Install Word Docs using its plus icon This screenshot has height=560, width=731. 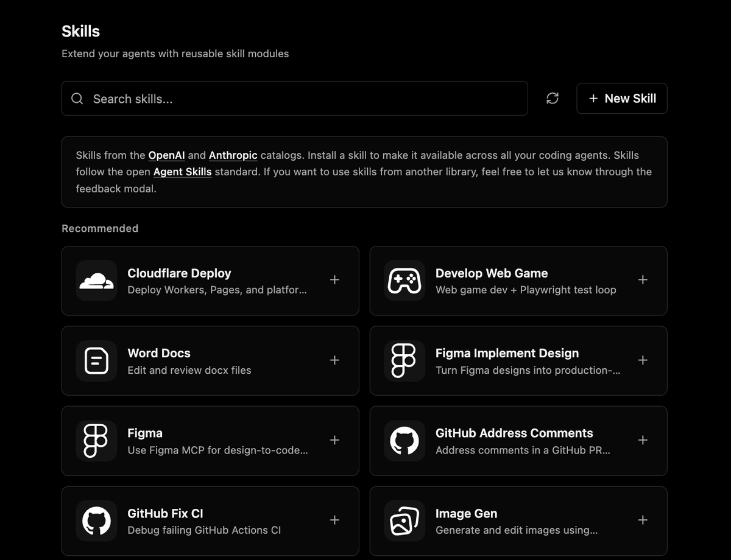[x=334, y=360]
